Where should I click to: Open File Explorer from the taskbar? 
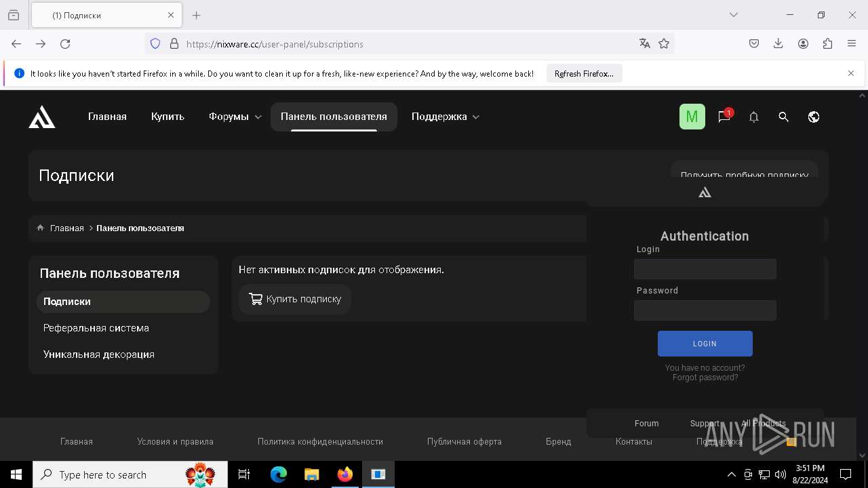pos(311,474)
